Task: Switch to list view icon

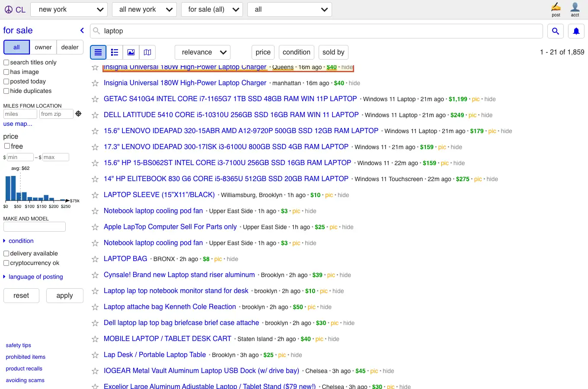Action: click(x=98, y=52)
